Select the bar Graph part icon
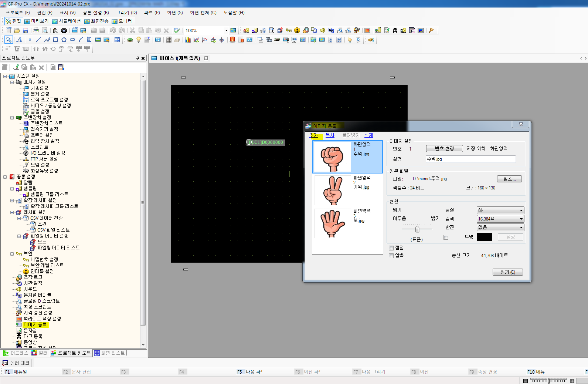Image resolution: width=588 pixels, height=384 pixels. [x=188, y=40]
